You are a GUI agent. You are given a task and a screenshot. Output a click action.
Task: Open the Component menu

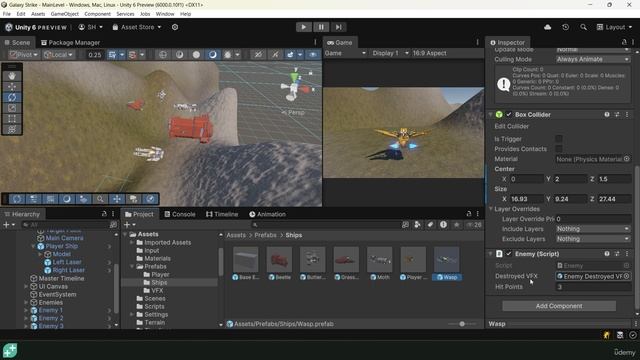click(x=97, y=14)
